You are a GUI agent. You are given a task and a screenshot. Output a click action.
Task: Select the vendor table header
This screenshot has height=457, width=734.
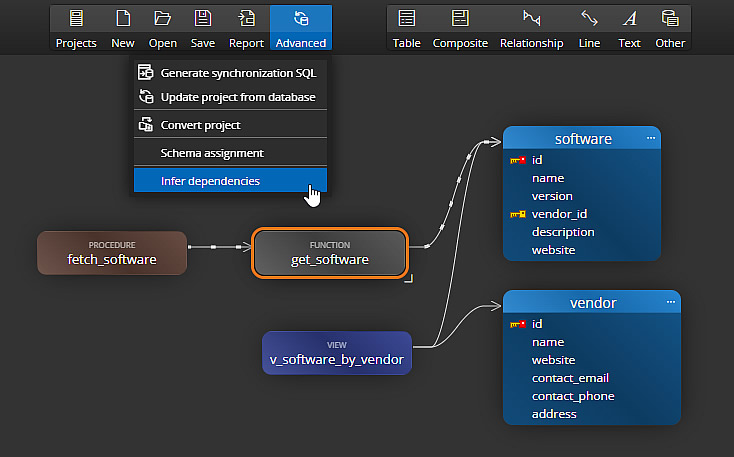coord(592,302)
